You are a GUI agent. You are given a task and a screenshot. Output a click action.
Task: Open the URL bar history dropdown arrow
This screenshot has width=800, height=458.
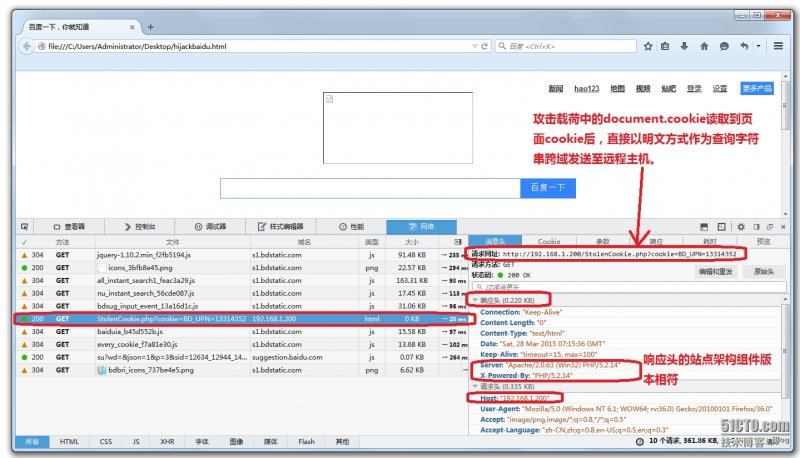coord(474,46)
